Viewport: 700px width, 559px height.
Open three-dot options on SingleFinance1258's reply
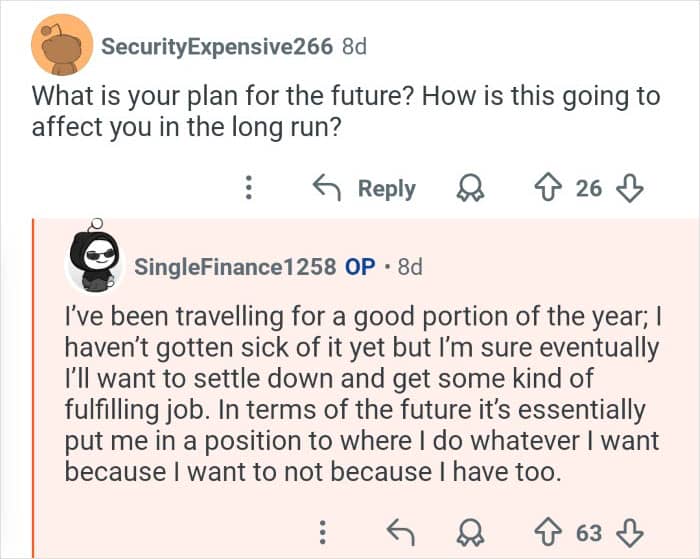(322, 532)
